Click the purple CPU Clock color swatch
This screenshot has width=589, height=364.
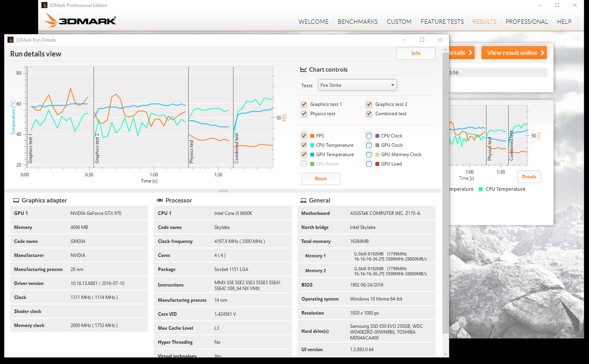point(377,136)
